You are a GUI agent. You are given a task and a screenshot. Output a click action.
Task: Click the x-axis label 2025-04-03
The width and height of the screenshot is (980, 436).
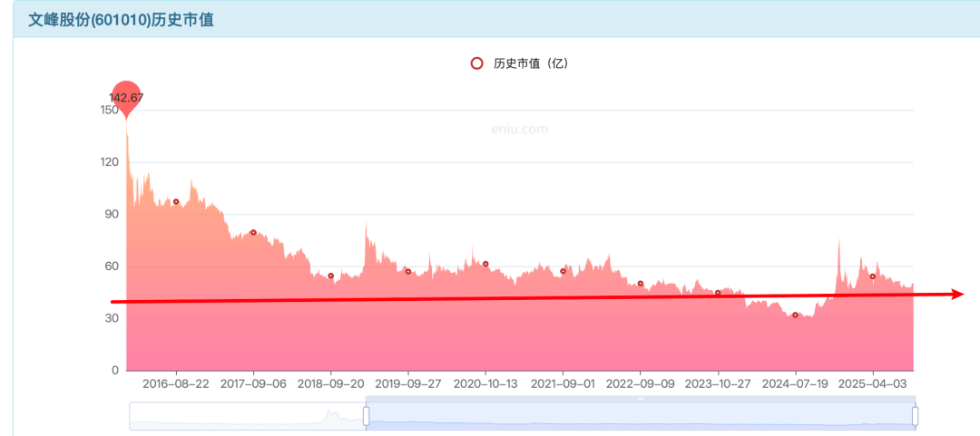(873, 384)
